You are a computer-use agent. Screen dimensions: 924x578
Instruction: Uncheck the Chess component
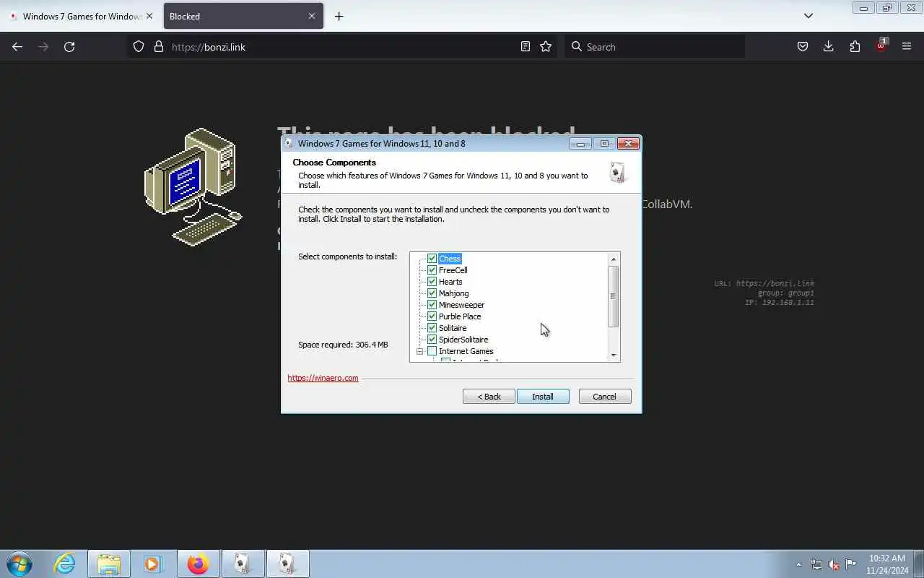(432, 259)
